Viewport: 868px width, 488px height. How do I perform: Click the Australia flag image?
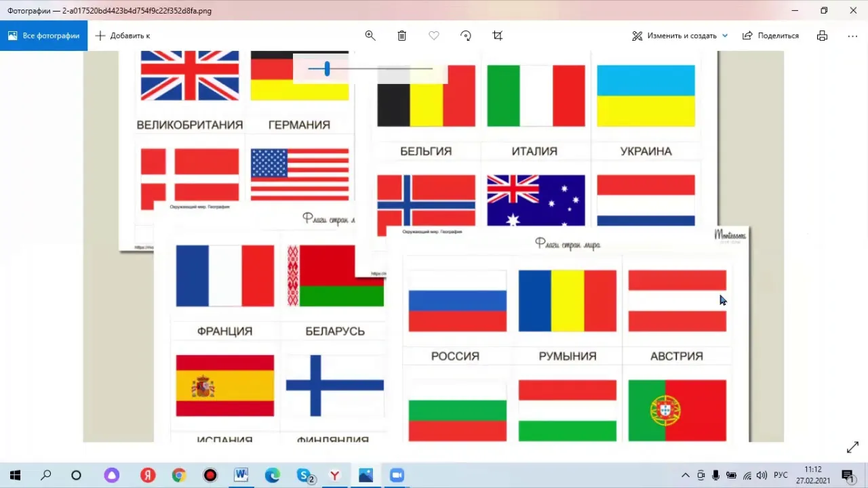(536, 200)
